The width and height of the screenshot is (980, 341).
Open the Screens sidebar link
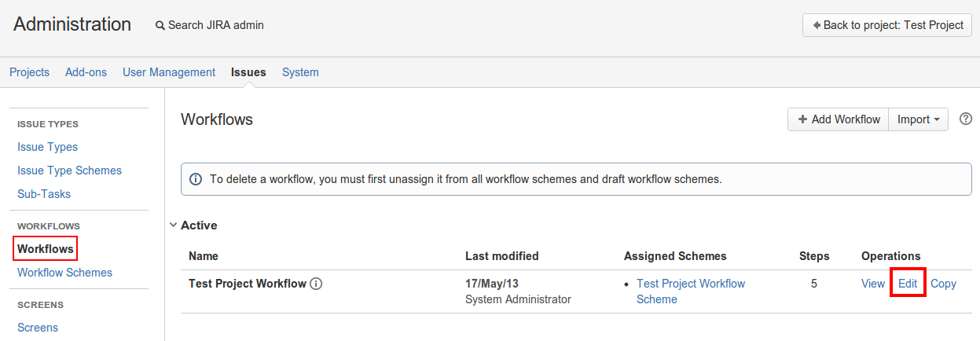[x=38, y=328]
